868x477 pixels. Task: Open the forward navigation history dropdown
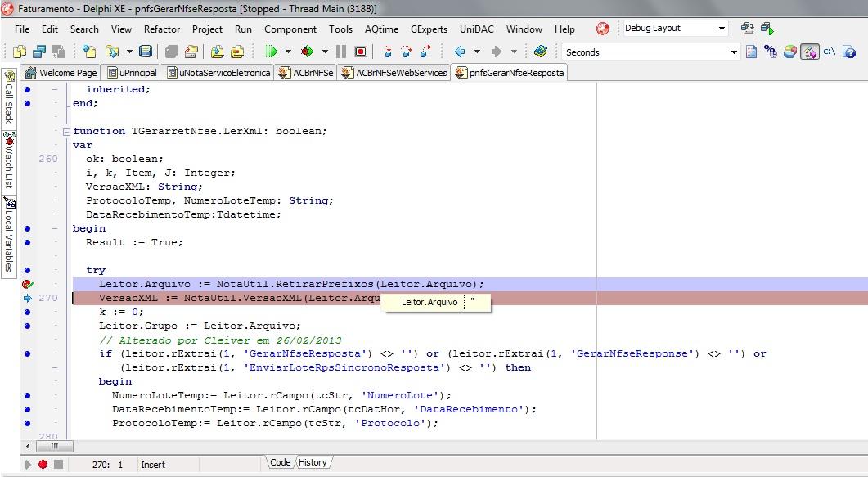point(514,52)
